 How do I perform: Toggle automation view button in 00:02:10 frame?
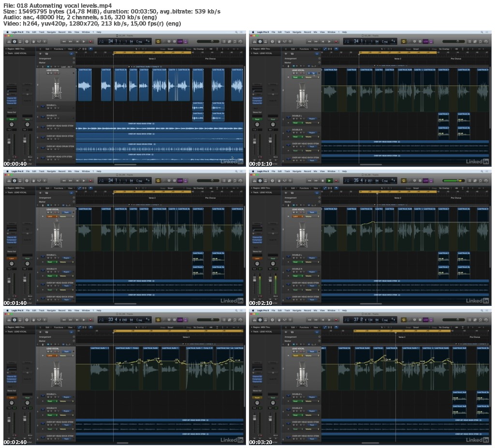[x=325, y=188]
